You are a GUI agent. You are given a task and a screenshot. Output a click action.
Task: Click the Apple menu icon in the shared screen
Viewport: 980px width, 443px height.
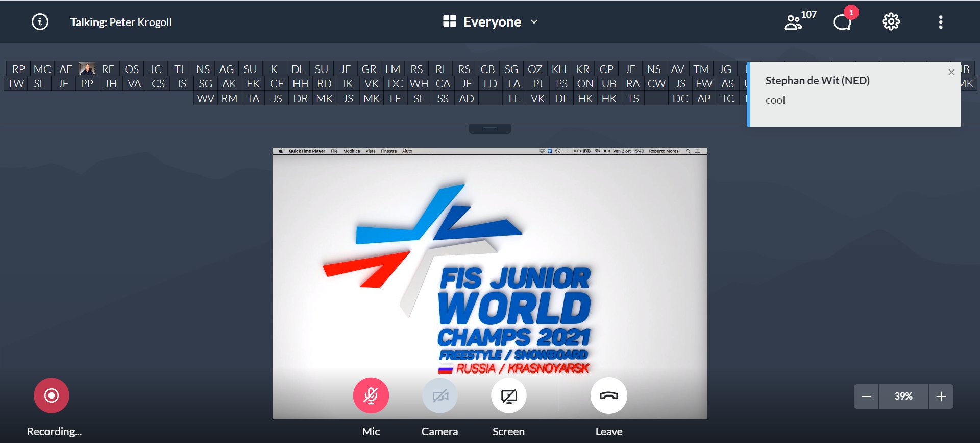281,151
